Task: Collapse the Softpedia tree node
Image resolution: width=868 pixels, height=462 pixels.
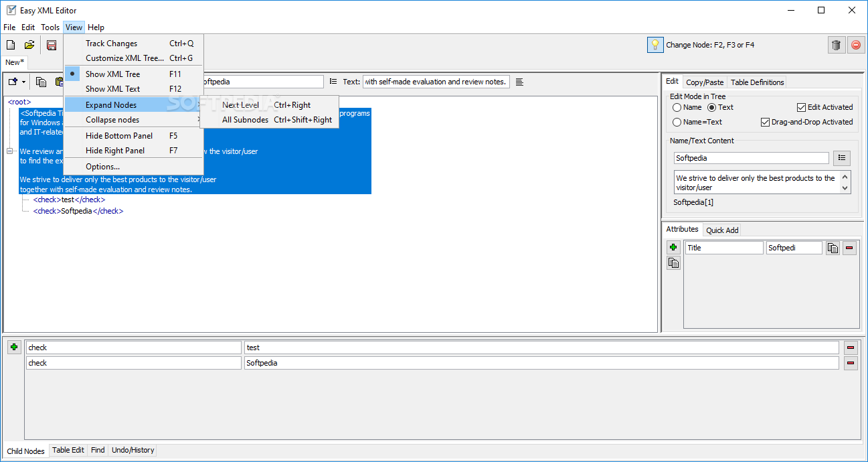Action: (x=10, y=151)
